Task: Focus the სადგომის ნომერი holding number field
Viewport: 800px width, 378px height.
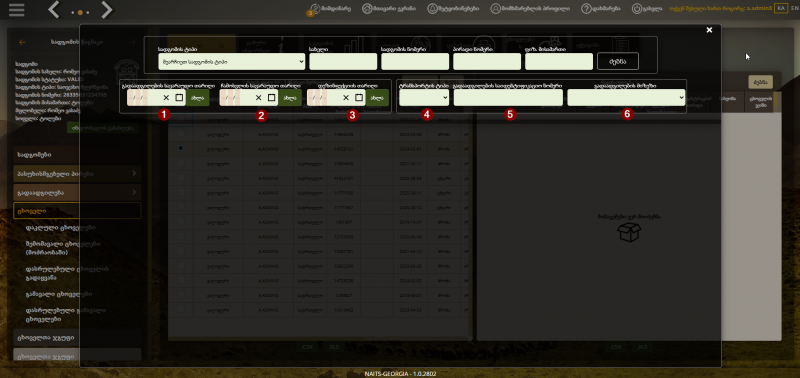Action: (x=415, y=62)
